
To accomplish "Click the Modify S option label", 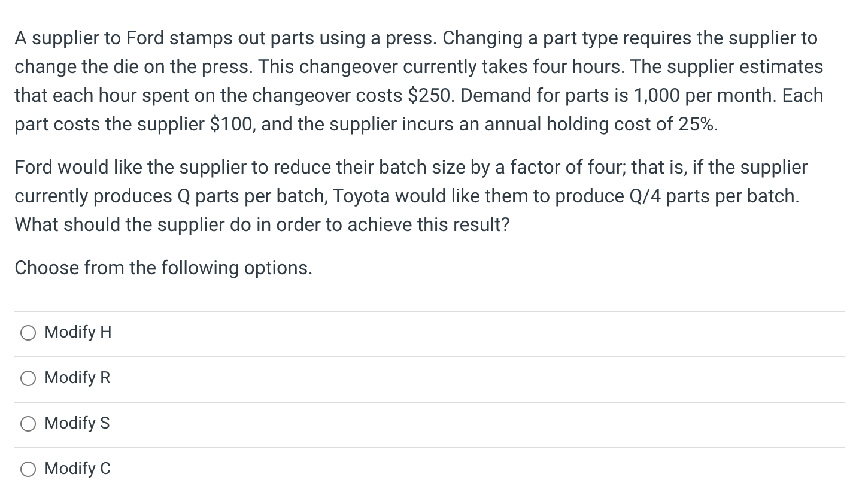I will point(77,423).
